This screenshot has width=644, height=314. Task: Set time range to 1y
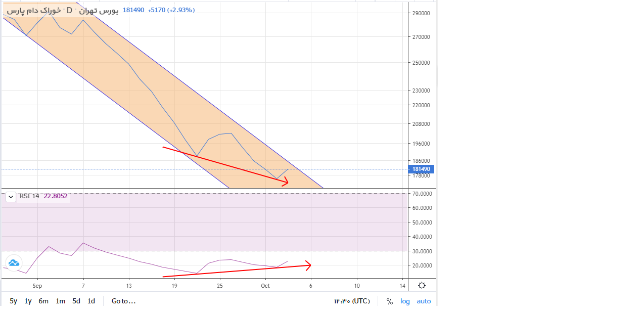coord(28,301)
